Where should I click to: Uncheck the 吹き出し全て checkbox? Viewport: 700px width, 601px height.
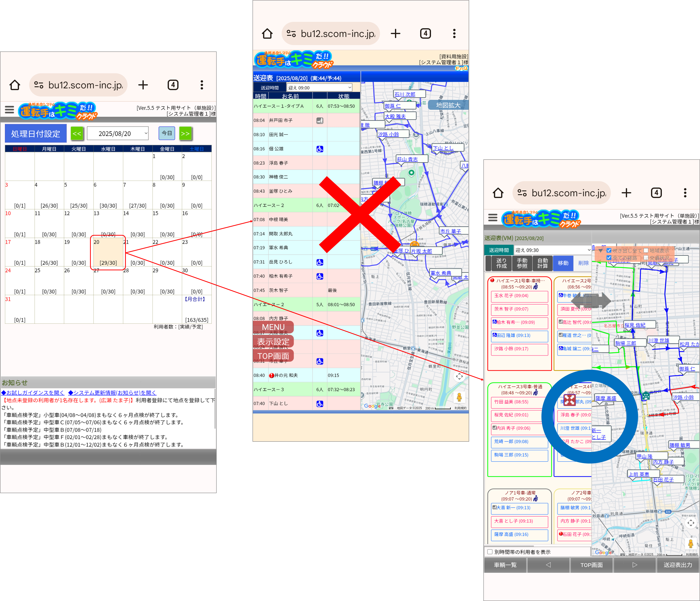point(609,250)
